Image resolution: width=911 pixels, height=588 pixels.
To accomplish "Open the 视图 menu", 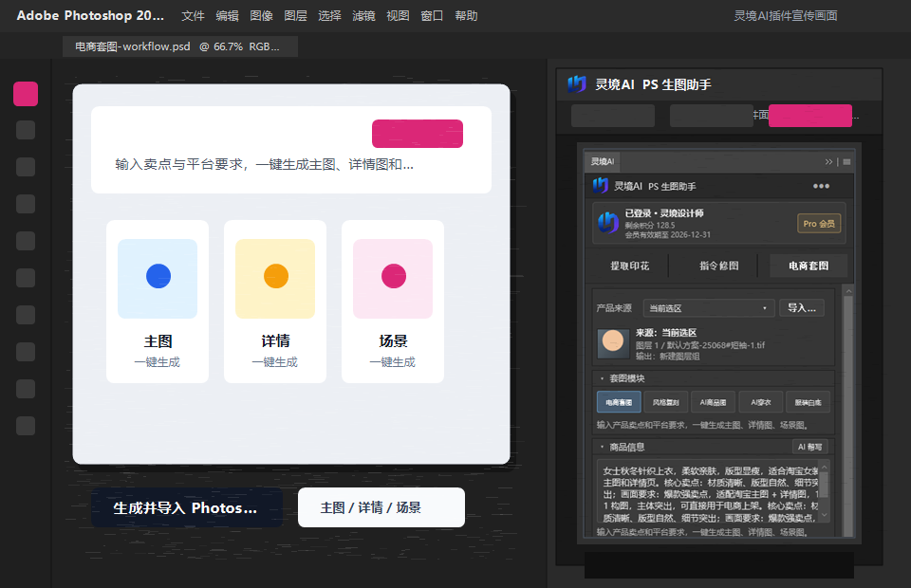I will 398,16.
